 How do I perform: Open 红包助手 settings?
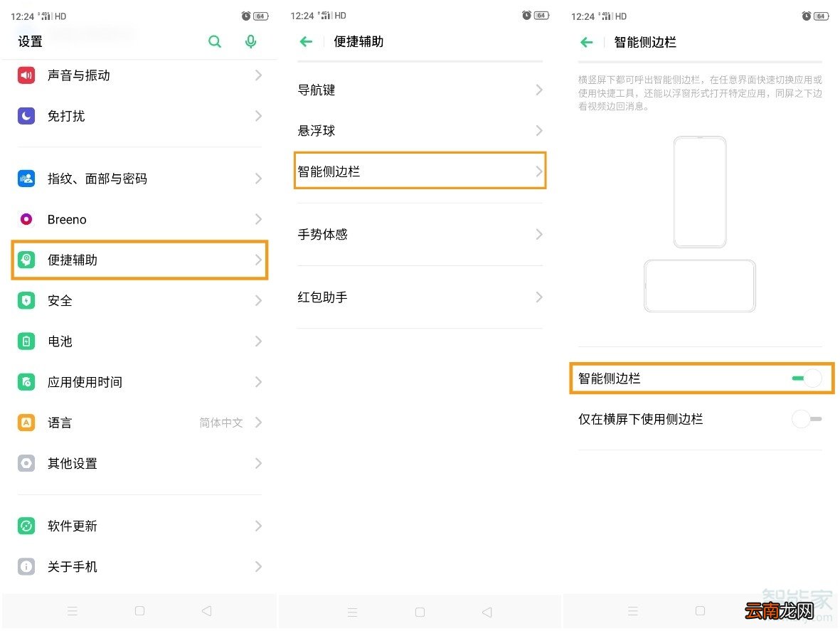[x=420, y=297]
